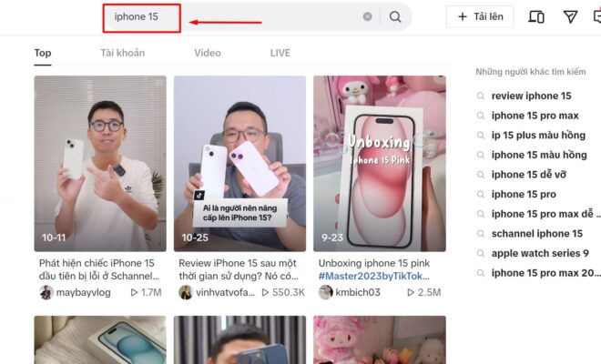This screenshot has width=601, height=364.
Task: Click search icon beside 'ip 15 plus màu hồng'
Action: coord(480,136)
